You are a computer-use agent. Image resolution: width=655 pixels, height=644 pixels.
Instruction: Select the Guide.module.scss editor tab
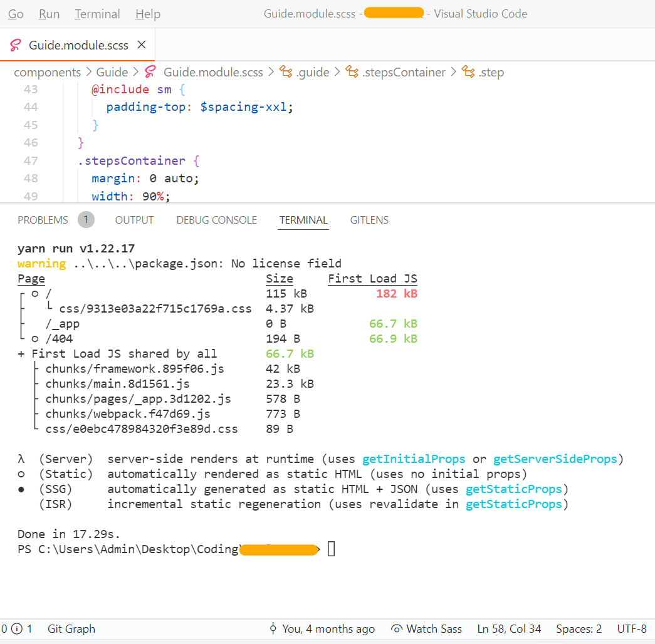[78, 45]
